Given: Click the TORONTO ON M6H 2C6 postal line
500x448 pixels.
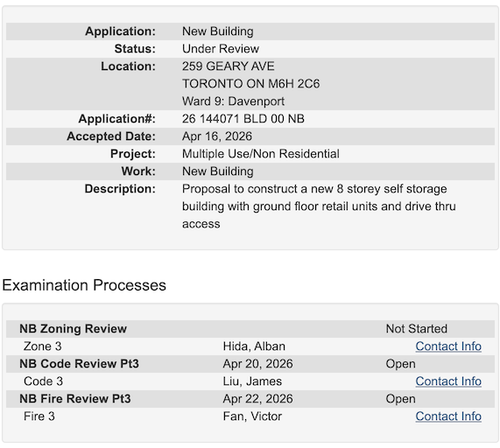Looking at the screenshot, I should (x=250, y=84).
